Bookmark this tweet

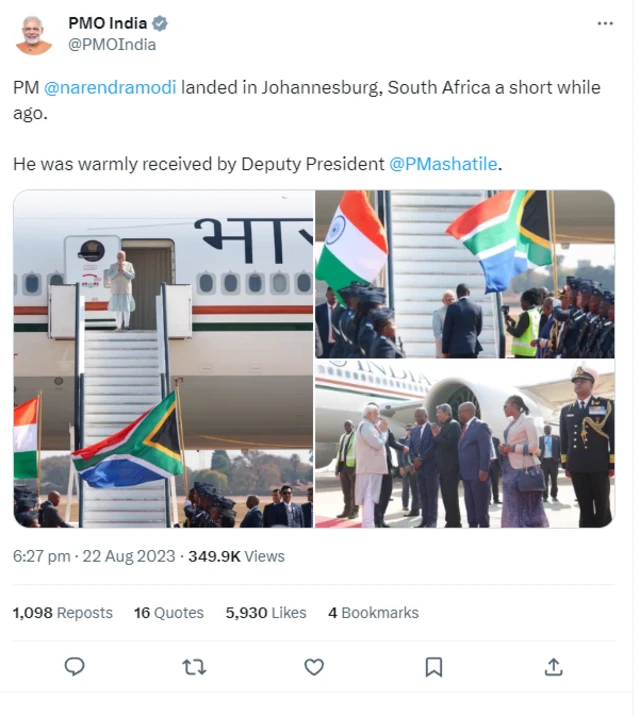click(434, 666)
